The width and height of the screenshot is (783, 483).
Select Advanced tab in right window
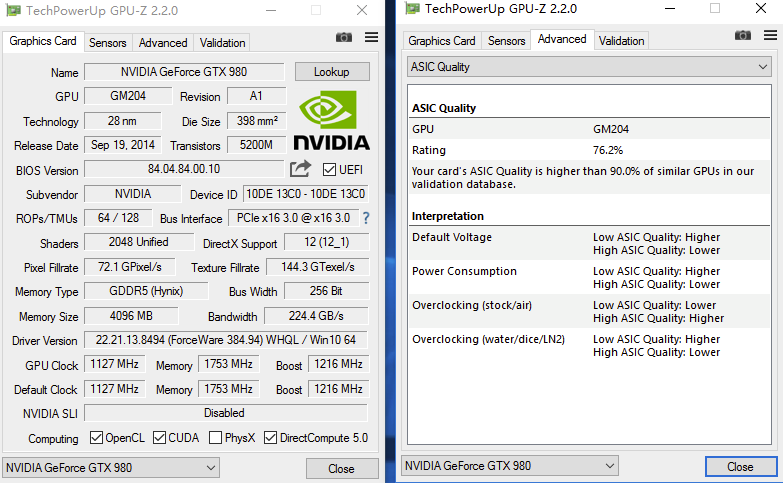[x=562, y=39]
